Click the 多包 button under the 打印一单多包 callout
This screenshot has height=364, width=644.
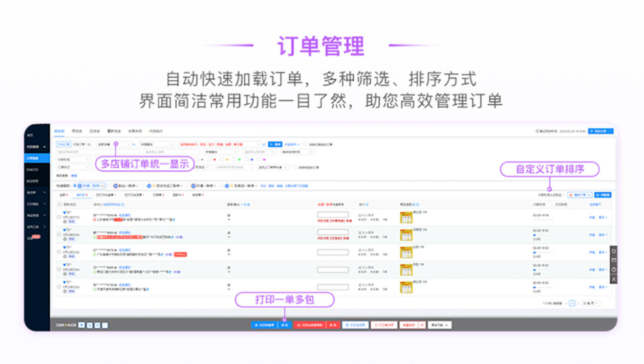click(x=284, y=325)
